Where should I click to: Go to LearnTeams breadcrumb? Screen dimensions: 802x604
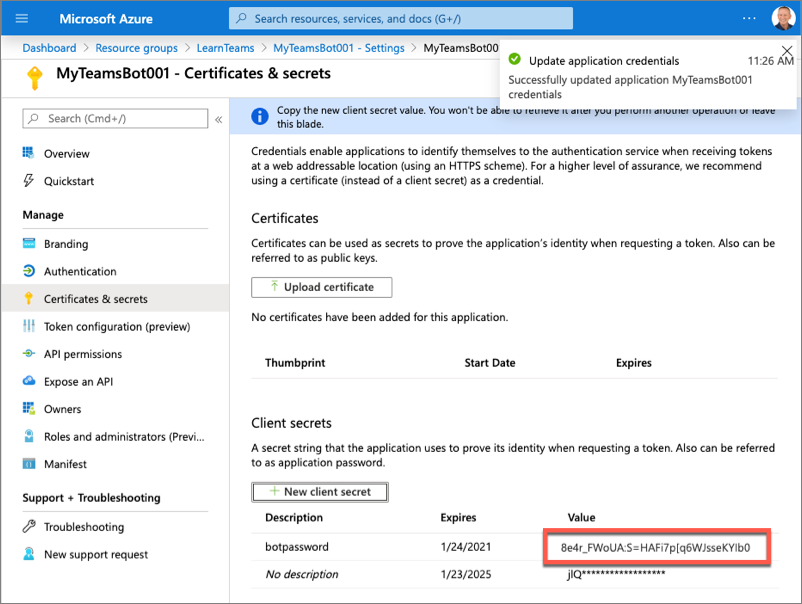click(x=226, y=48)
